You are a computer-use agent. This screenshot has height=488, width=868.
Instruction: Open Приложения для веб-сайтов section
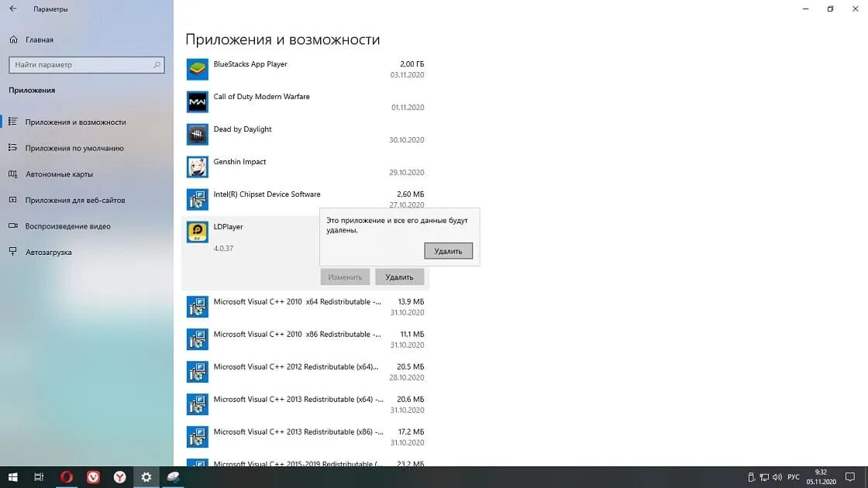[75, 200]
